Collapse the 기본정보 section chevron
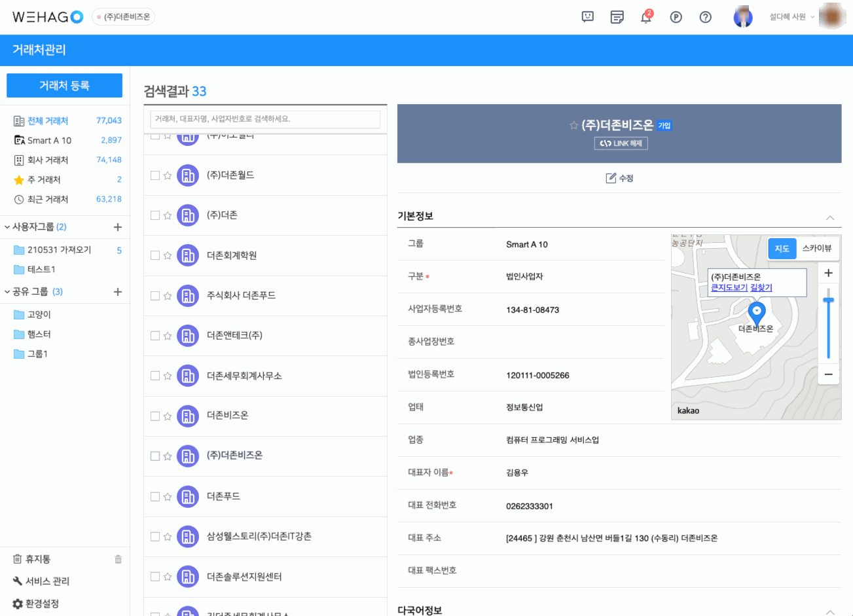The width and height of the screenshot is (853, 616). [x=830, y=217]
